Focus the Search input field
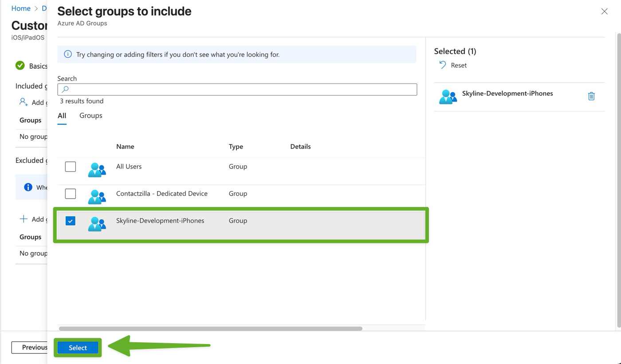 (237, 89)
